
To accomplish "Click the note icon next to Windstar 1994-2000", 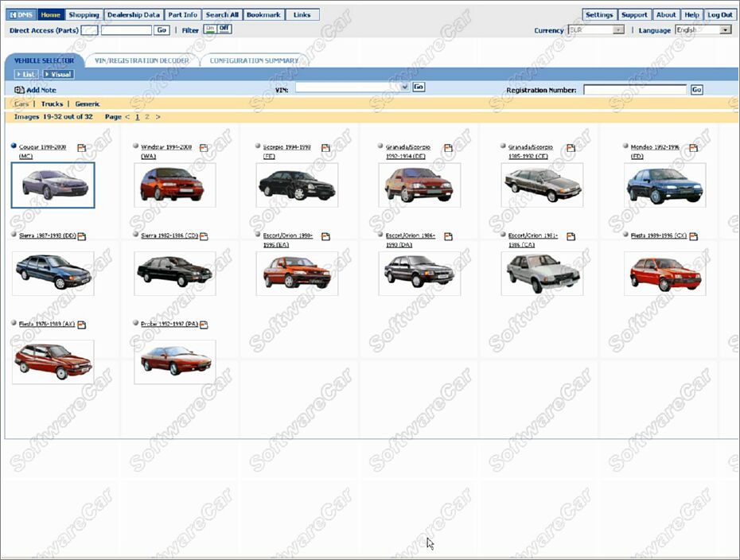I will pyautogui.click(x=204, y=148).
